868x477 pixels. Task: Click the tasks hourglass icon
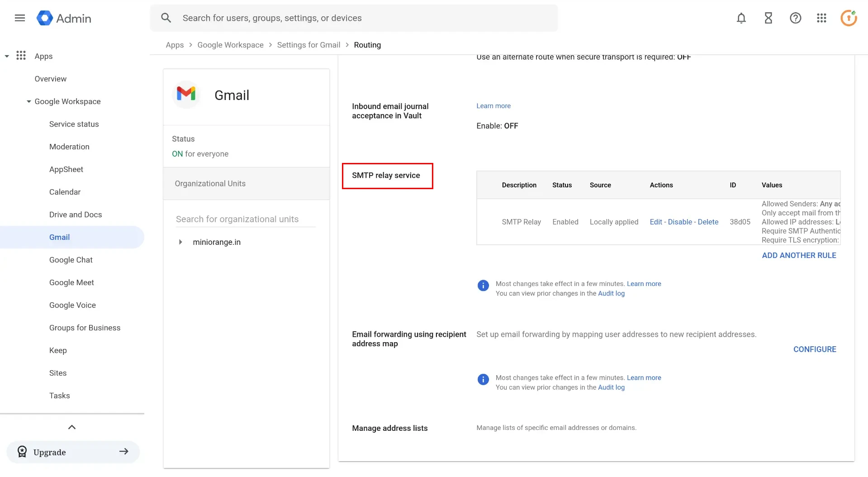click(768, 18)
